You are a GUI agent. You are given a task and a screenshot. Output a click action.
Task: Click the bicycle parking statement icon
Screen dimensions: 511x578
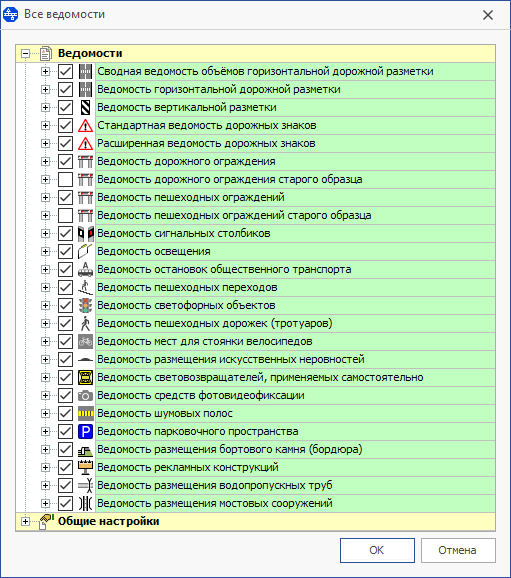tap(85, 341)
